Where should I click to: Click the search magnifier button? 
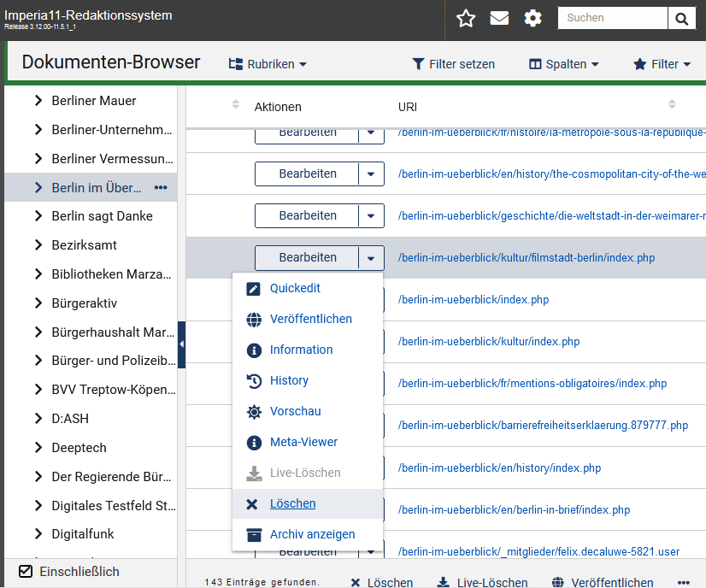pyautogui.click(x=681, y=19)
